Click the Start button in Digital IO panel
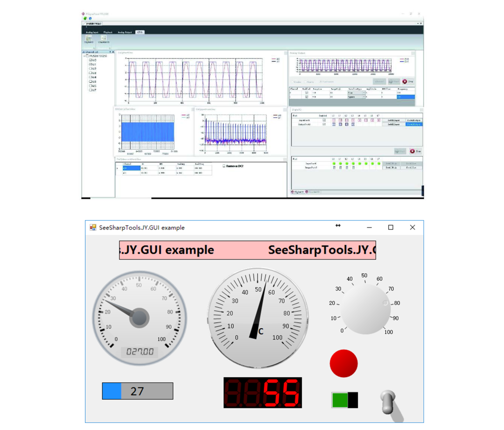504x430 pixels. point(400,151)
